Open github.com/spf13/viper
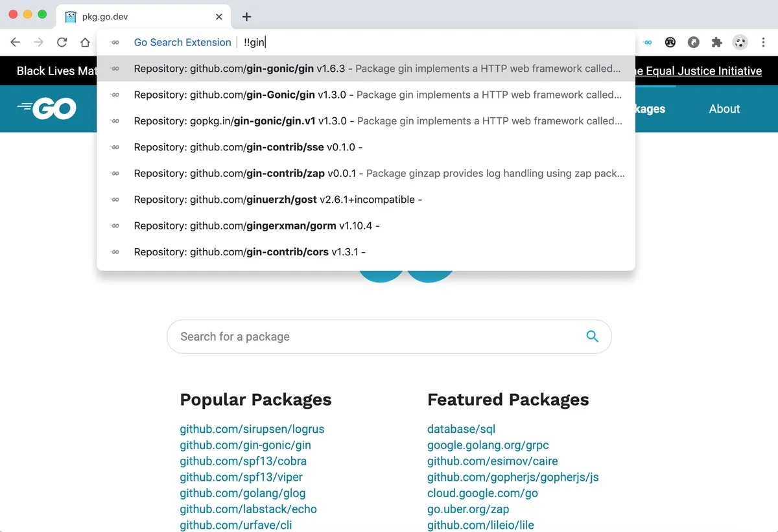 point(241,478)
